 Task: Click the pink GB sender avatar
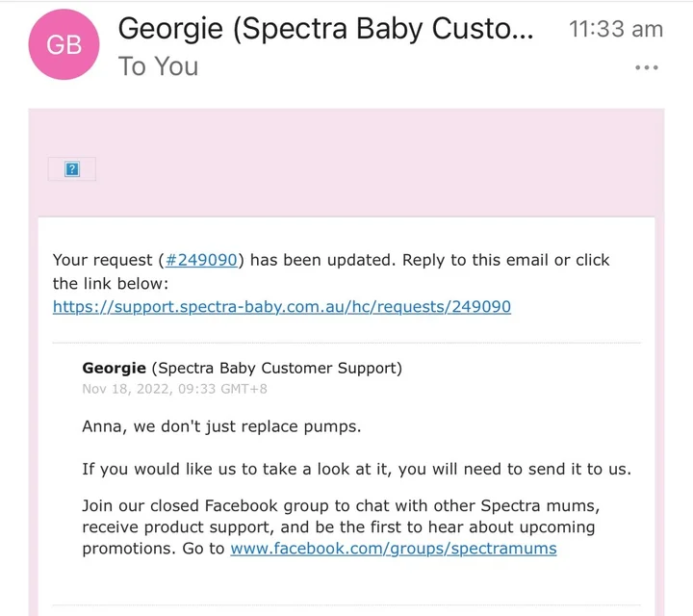pos(64,44)
